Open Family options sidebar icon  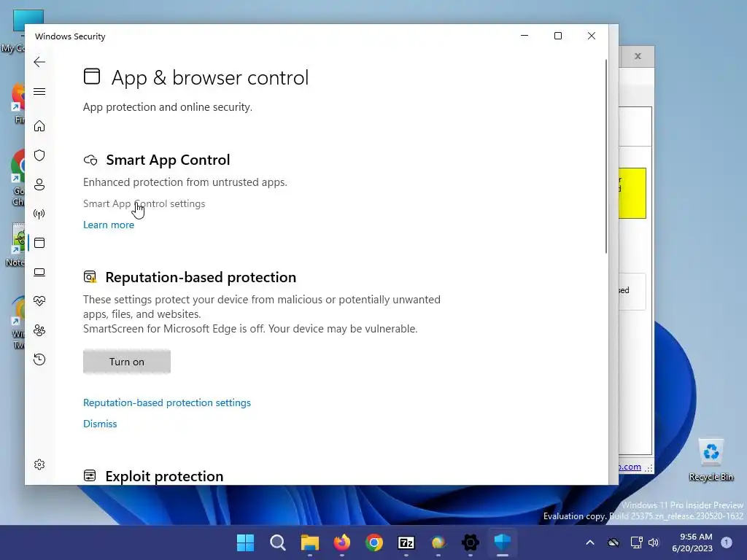39,330
